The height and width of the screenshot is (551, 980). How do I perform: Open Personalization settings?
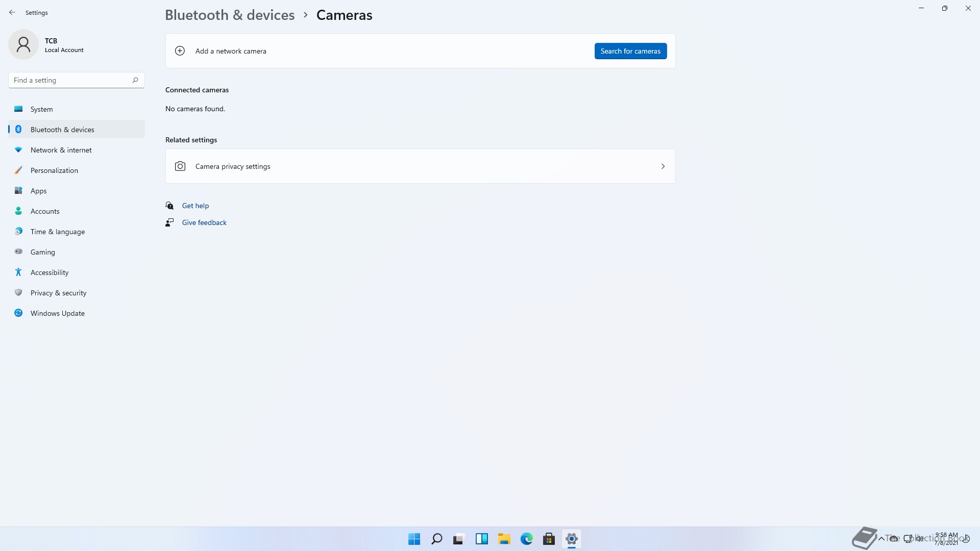coord(77,170)
